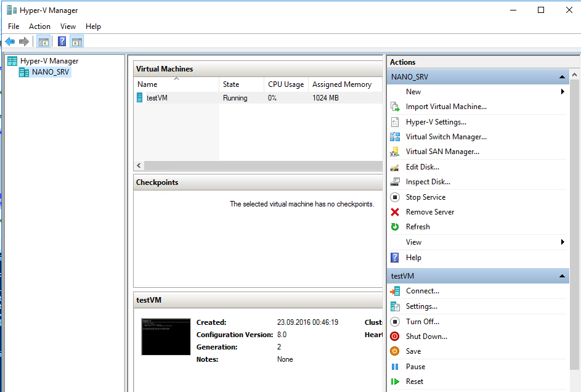The width and height of the screenshot is (581, 392).
Task: Sort by the CPU Usage column header
Action: tap(286, 84)
